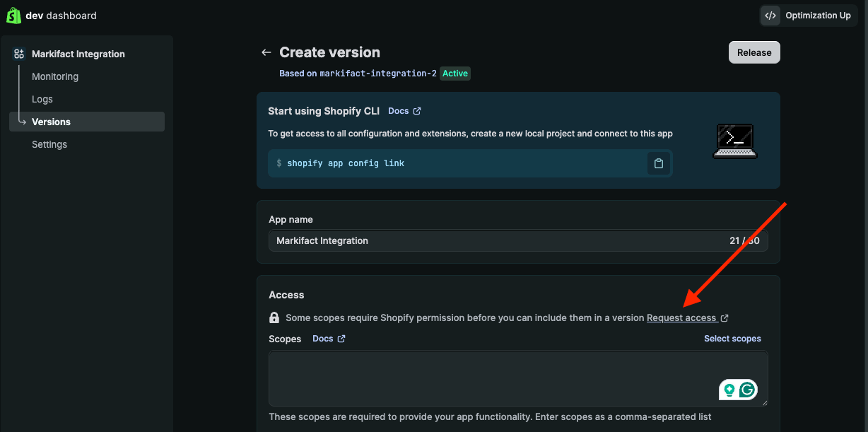Go to the Monitoring page

point(55,76)
